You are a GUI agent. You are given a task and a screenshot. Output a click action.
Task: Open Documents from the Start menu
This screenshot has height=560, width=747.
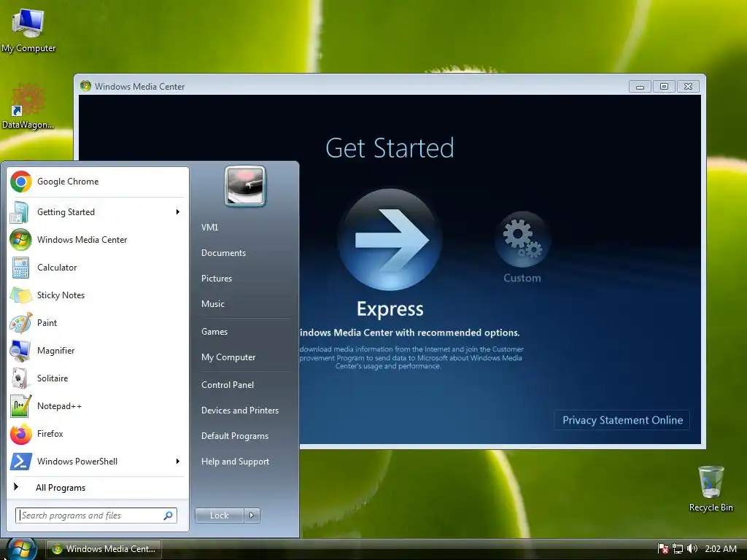pyautogui.click(x=223, y=253)
